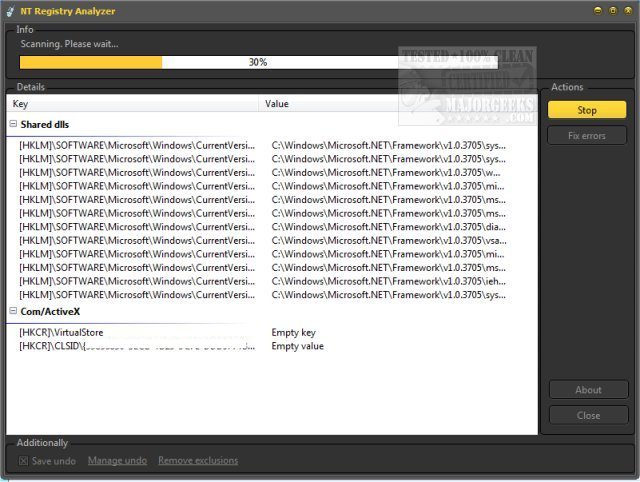Select the Framework value ending in \dia...
The height and width of the screenshot is (482, 640).
tap(389, 227)
